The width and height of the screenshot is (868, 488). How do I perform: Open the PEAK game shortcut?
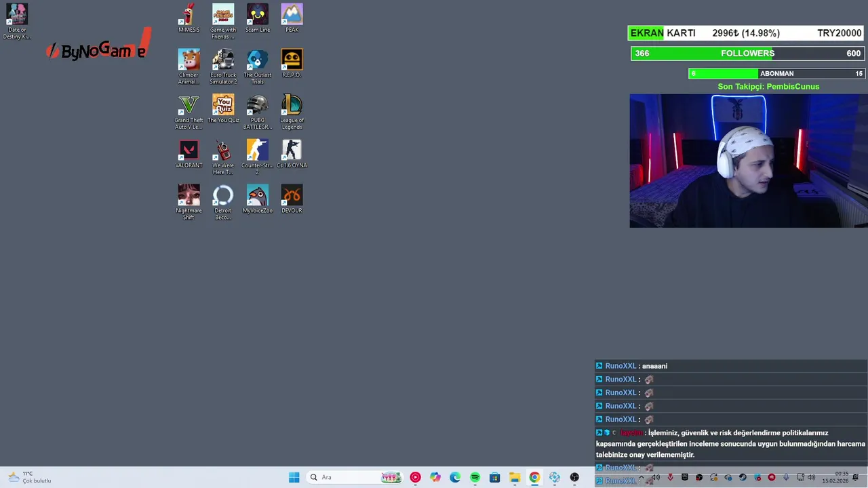[x=292, y=18]
